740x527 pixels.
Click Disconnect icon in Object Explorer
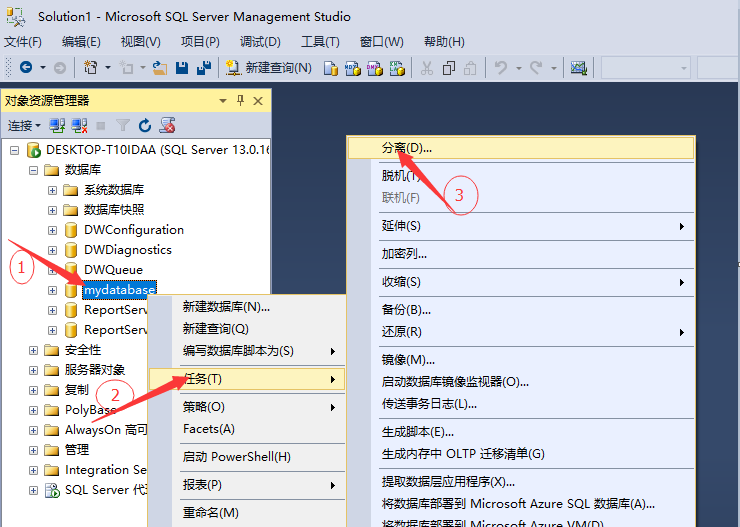tap(79, 125)
